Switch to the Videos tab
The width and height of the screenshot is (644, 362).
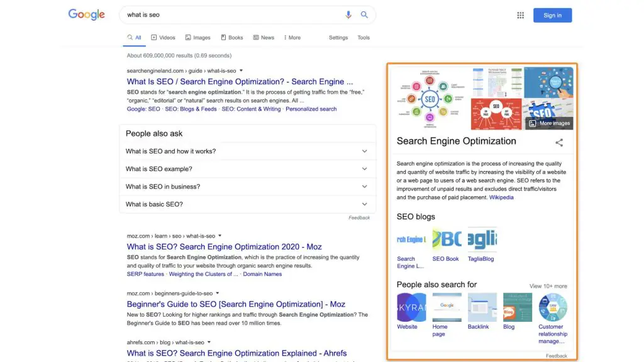tap(163, 37)
